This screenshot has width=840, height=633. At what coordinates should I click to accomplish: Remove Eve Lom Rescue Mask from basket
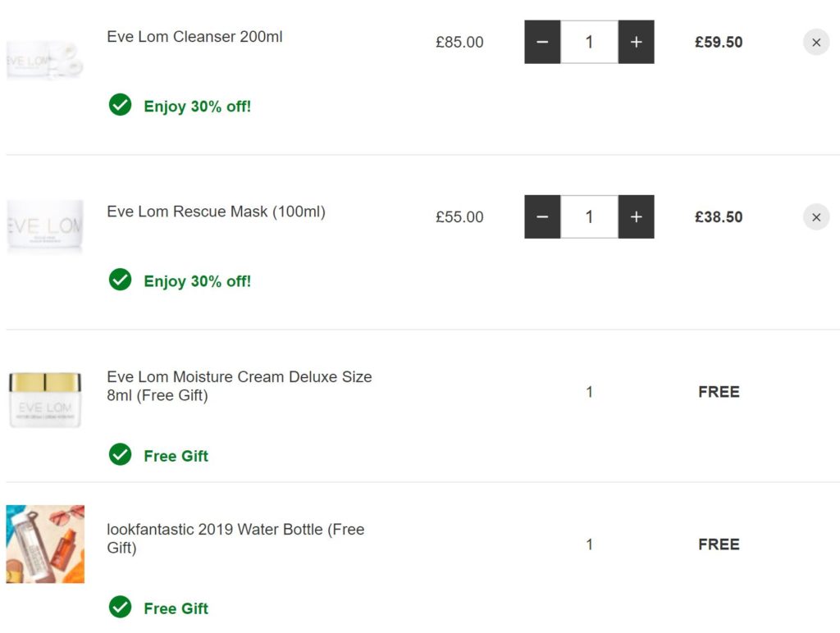click(815, 216)
